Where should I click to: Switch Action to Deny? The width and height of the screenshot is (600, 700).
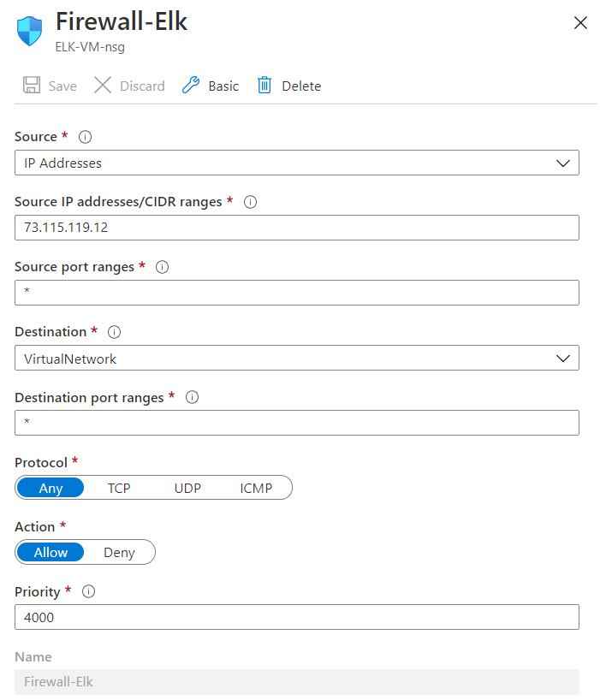(x=120, y=552)
